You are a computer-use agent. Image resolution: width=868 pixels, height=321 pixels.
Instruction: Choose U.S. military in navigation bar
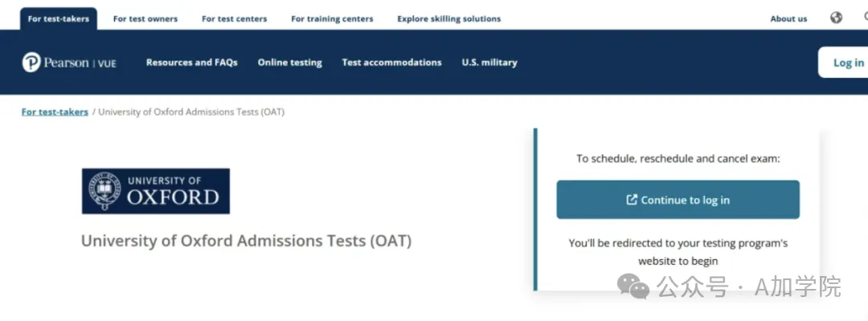(x=489, y=63)
